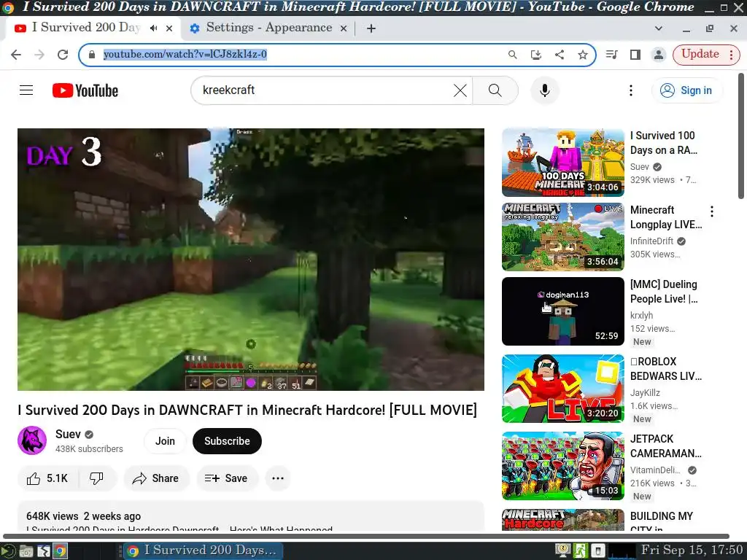The width and height of the screenshot is (747, 560).
Task: Open the taskbar start menu icon
Action: click(8, 551)
